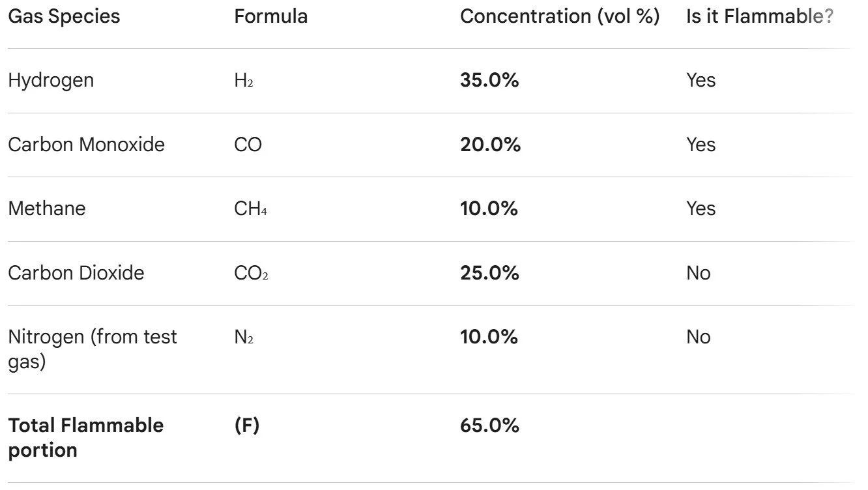868x490 pixels.
Task: Click the Gas Species column header
Action: pos(64,16)
